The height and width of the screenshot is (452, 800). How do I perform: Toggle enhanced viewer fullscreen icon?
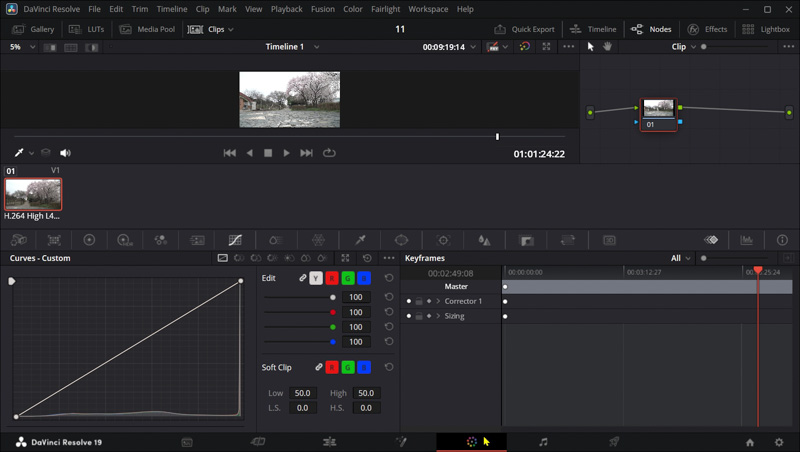(546, 46)
